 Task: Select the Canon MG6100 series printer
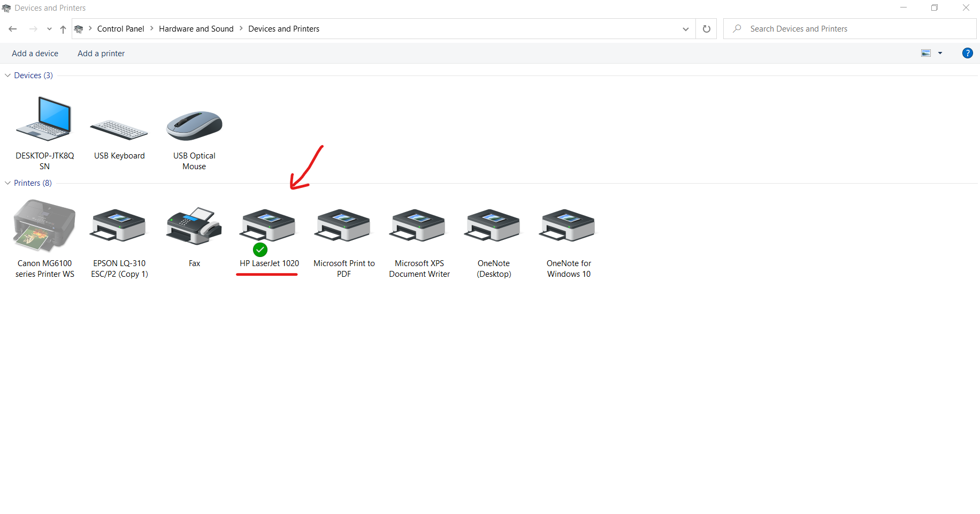44,226
